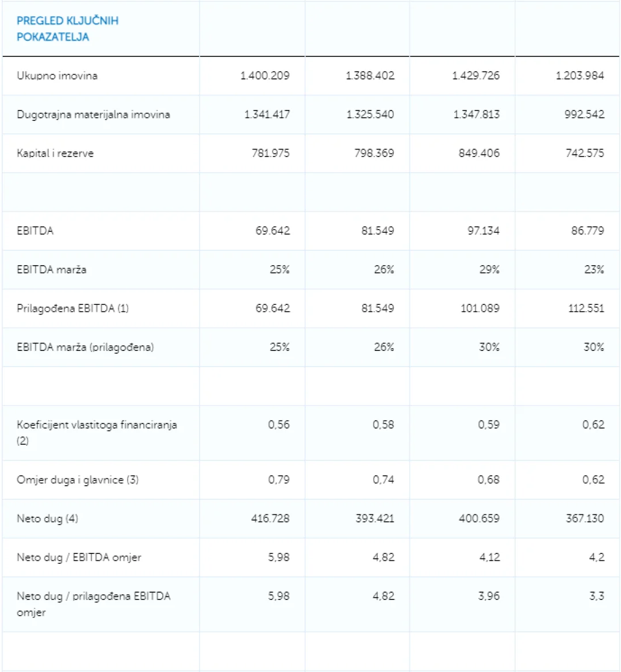Click the Neto dug value 416.728
The height and width of the screenshot is (672, 621).
pyautogui.click(x=270, y=518)
